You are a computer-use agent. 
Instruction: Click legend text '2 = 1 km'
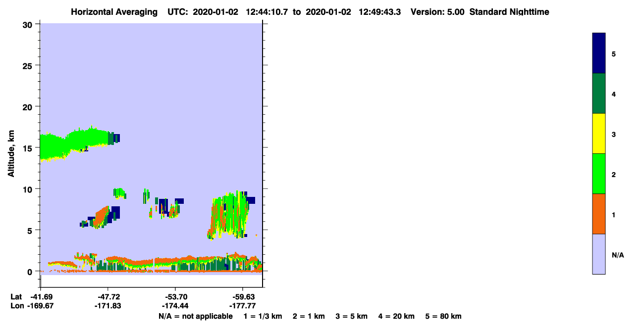pos(309,316)
